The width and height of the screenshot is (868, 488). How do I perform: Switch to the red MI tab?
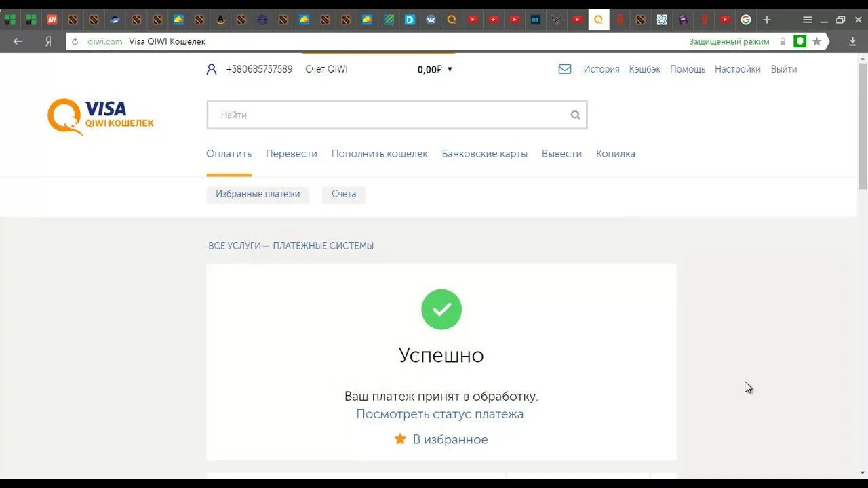(52, 20)
